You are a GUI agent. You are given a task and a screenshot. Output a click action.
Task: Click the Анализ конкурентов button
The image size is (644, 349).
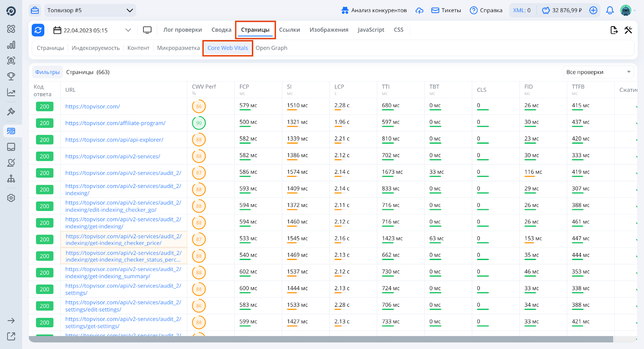(374, 10)
